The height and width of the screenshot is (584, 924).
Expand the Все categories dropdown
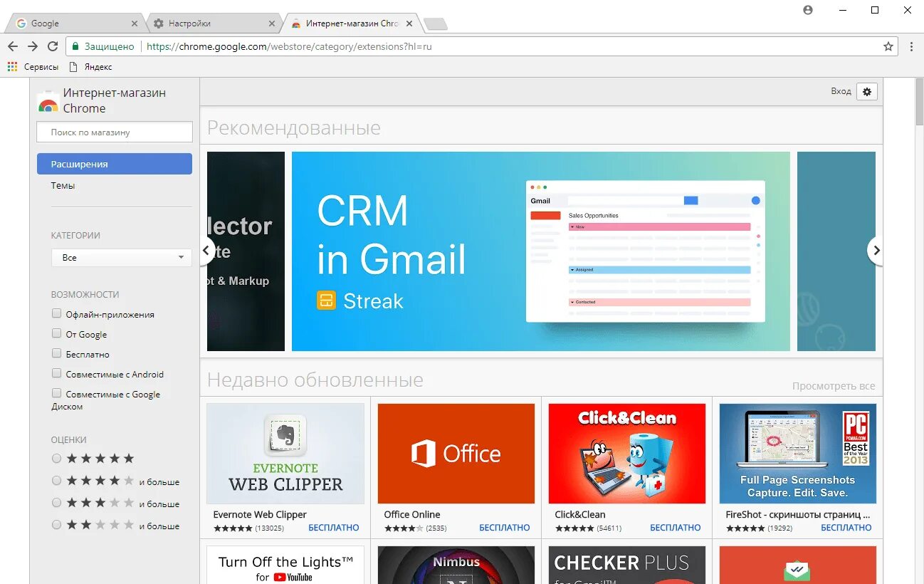coord(122,257)
